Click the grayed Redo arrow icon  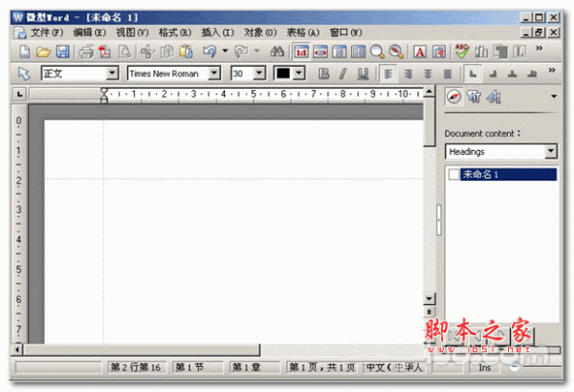click(241, 52)
